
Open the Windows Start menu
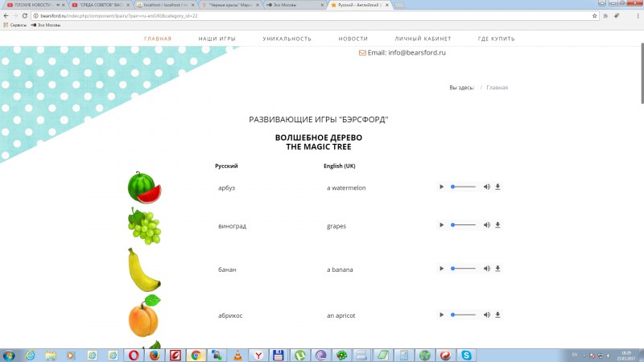9,355
